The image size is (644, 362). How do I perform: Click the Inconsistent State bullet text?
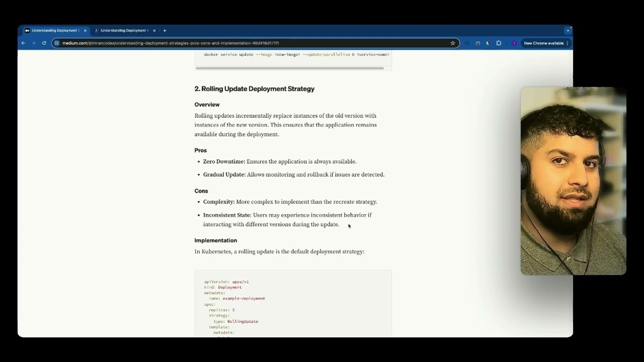(x=287, y=220)
